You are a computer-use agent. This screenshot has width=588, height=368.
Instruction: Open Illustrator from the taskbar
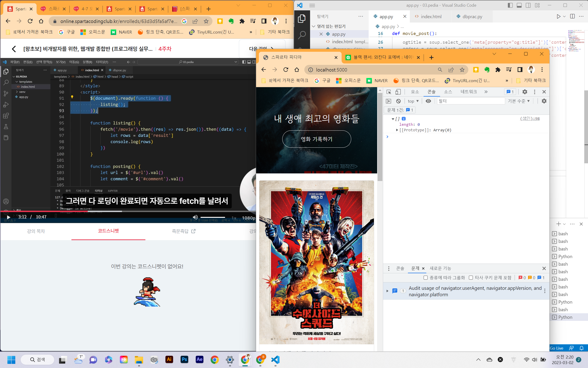(169, 359)
